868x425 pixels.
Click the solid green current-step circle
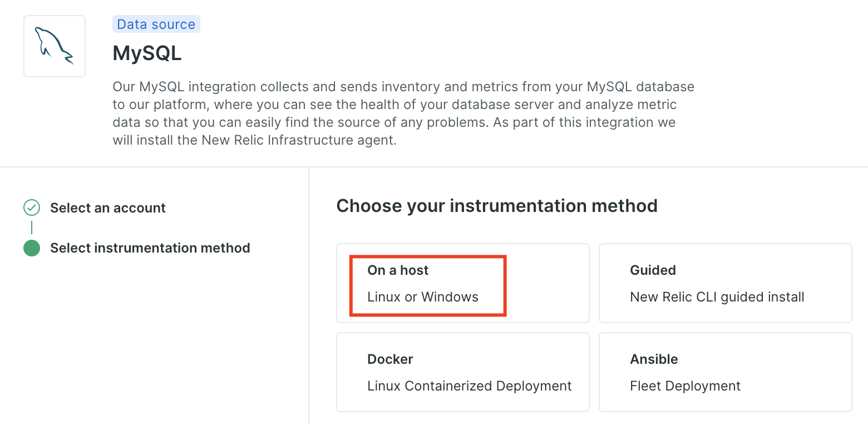(32, 248)
